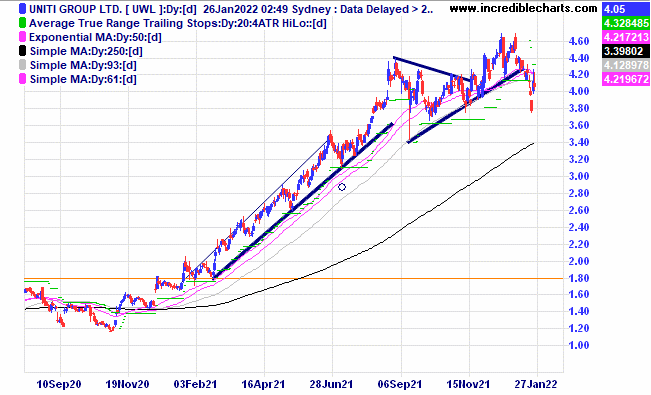
Task: Click the blue UNITI GROUP legend swatch
Action: coord(23,9)
